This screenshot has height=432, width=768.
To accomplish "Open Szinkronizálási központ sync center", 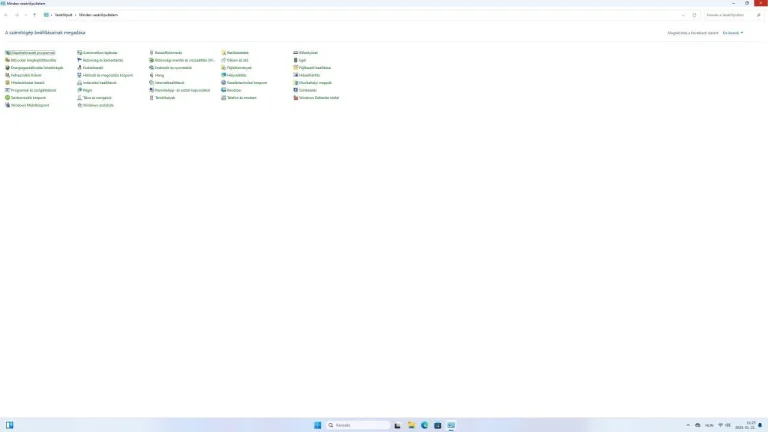I will pyautogui.click(x=25, y=97).
